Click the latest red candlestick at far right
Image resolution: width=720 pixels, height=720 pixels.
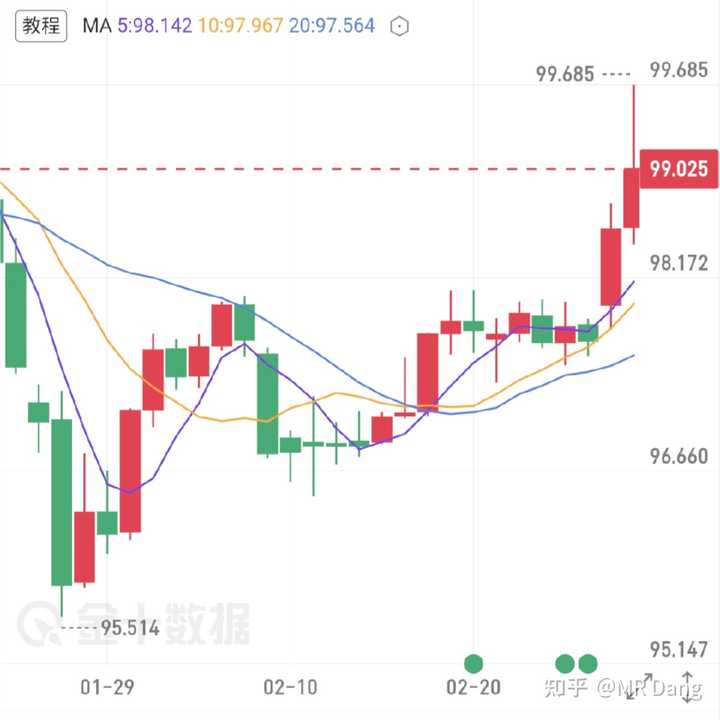[x=632, y=198]
